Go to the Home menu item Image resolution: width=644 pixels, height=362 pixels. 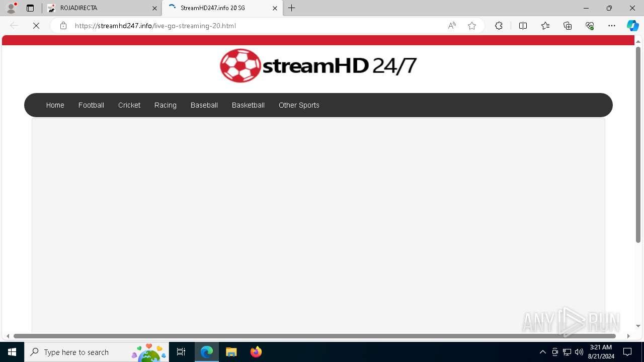55,105
